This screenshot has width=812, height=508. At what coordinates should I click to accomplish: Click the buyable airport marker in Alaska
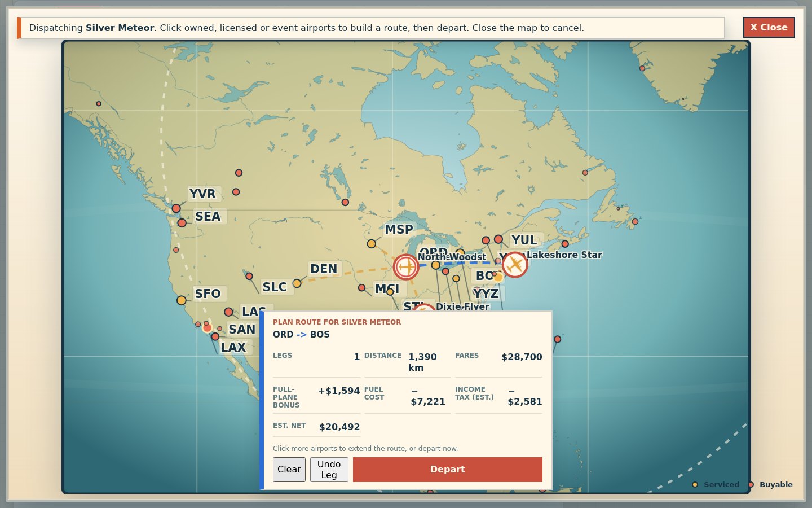click(99, 104)
